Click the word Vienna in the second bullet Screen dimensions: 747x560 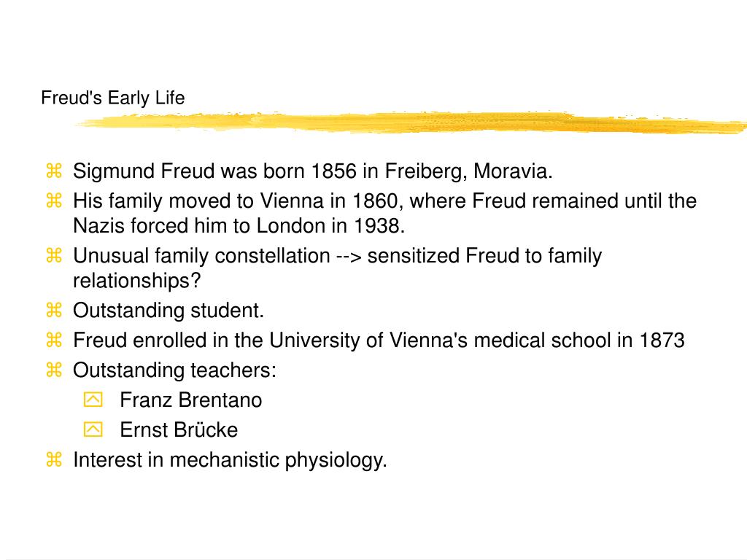tap(292, 201)
